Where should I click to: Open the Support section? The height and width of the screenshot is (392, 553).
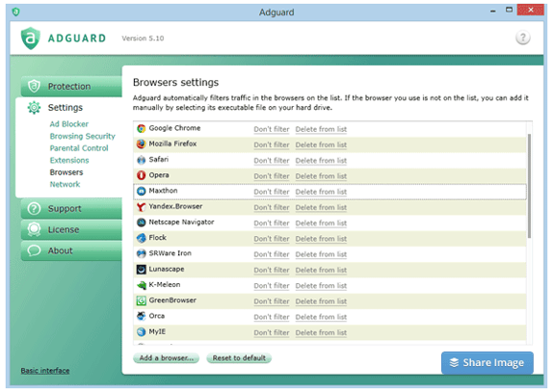coord(71,209)
